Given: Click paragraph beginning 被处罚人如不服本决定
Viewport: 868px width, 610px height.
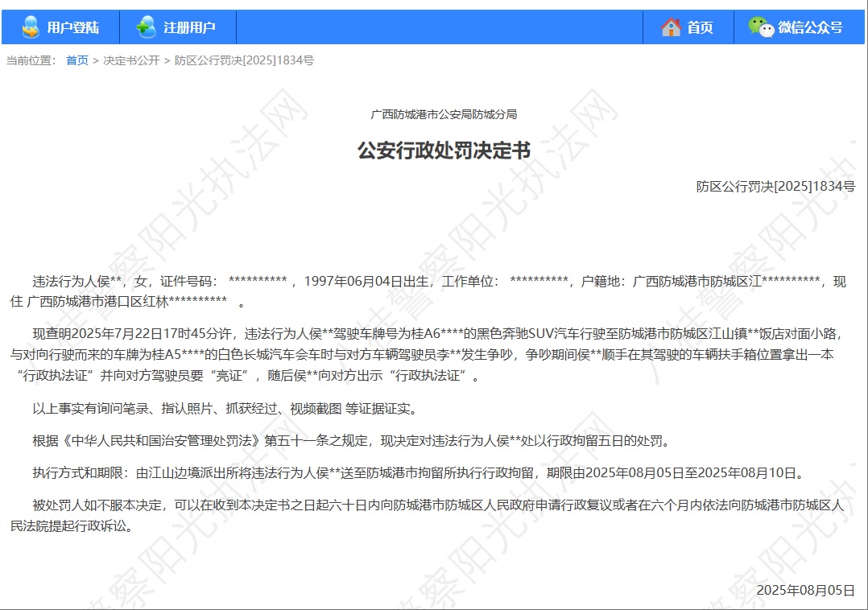Looking at the screenshot, I should tap(428, 515).
